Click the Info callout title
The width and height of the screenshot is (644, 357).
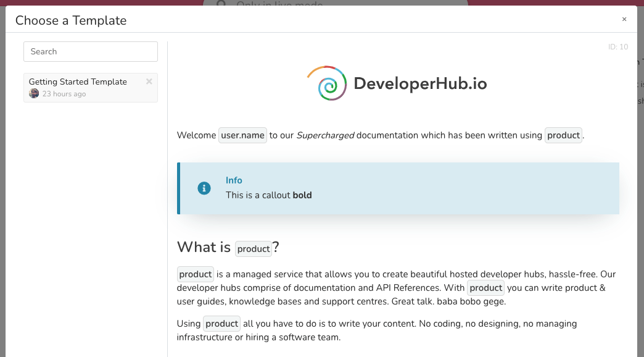pyautogui.click(x=234, y=180)
